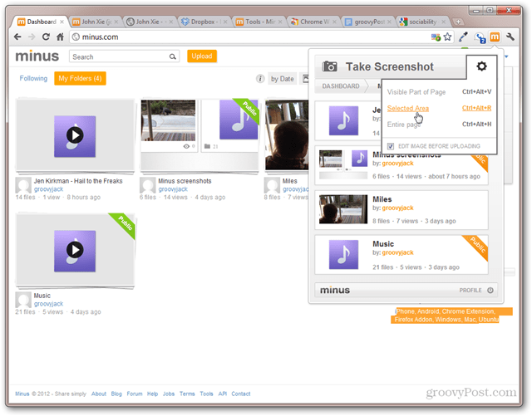Play the Music folder audio on dashboard
Viewport: 532px width, 416px height.
tap(75, 250)
